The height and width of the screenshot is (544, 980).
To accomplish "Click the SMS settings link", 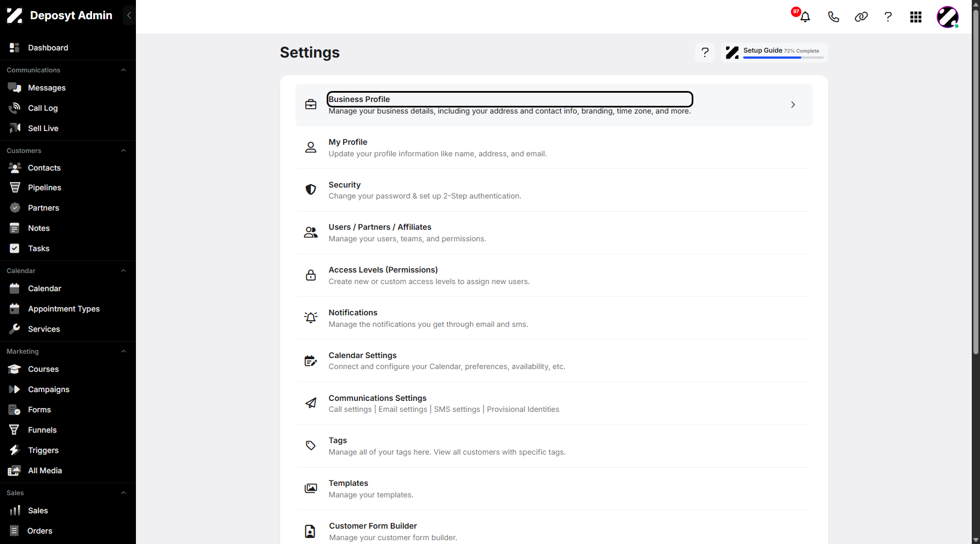I will pyautogui.click(x=457, y=410).
